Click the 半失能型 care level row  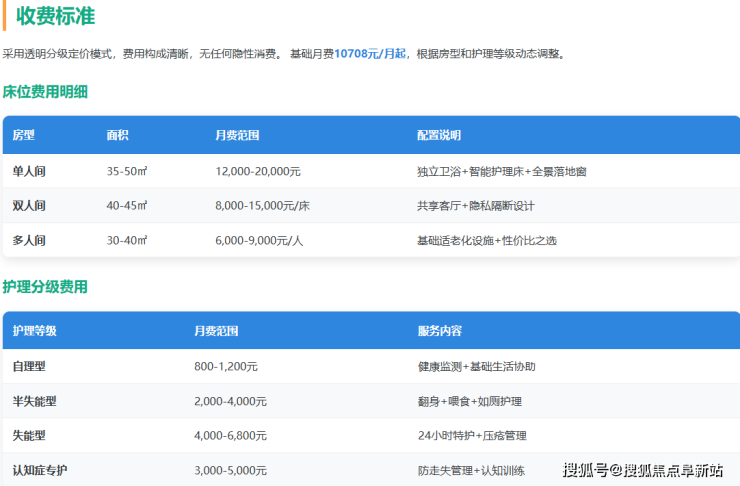pos(35,401)
